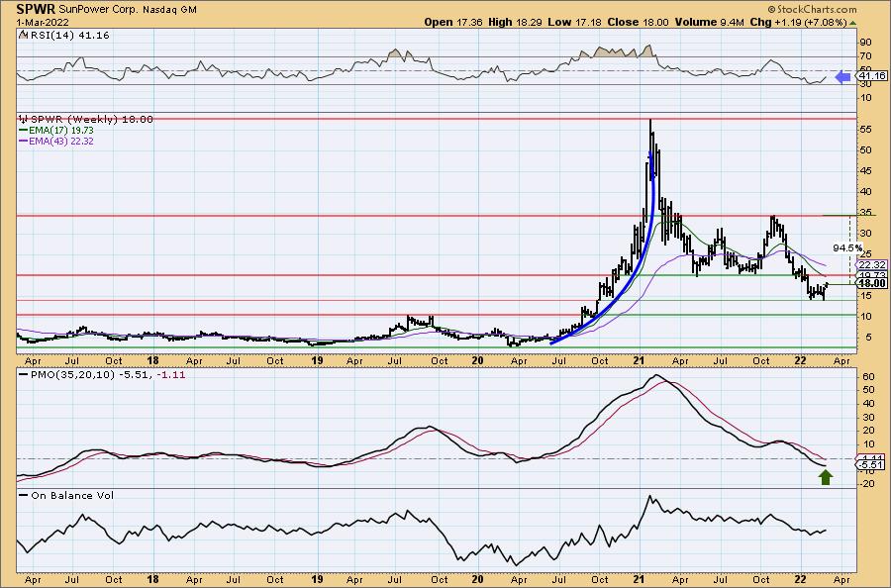Select the Low 17.18 value
The width and height of the screenshot is (891, 588).
[574, 22]
